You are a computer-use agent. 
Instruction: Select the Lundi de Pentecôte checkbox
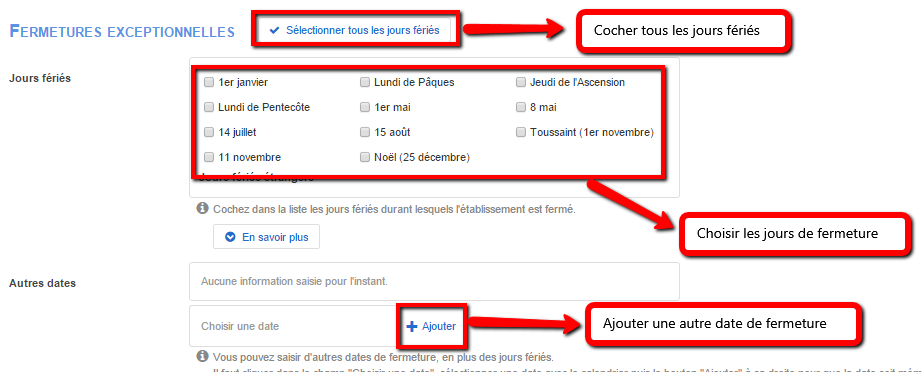[x=208, y=107]
